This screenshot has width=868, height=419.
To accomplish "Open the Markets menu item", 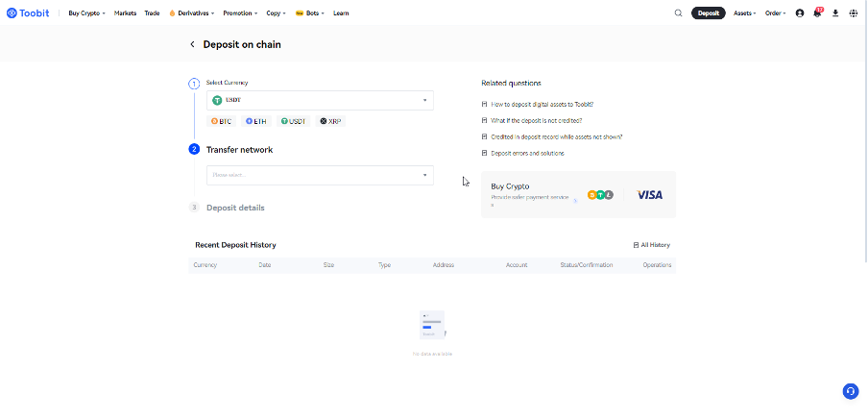I will 125,13.
